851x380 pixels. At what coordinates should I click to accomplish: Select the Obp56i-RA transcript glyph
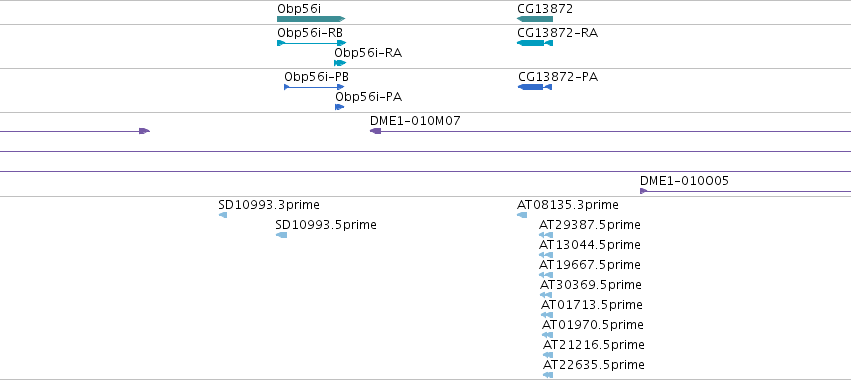click(340, 63)
